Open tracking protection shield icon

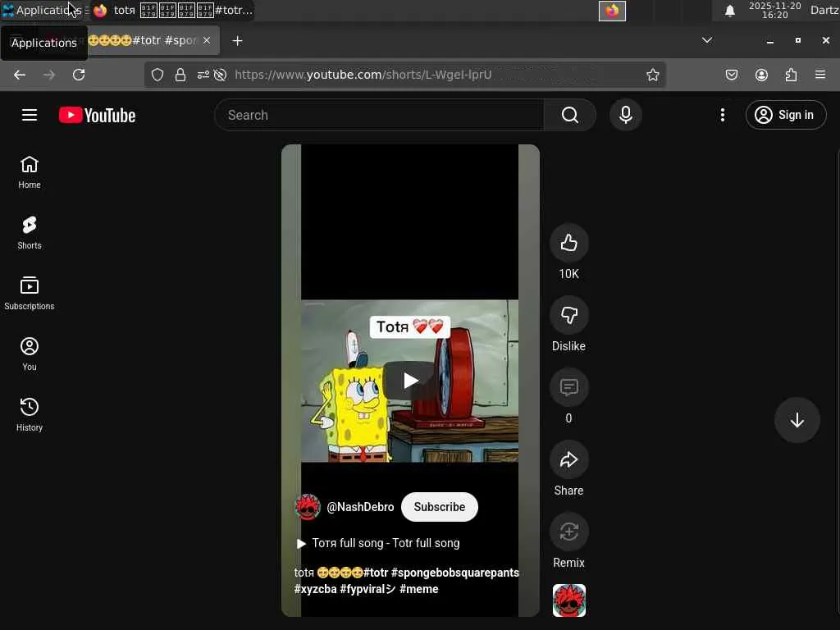[157, 75]
